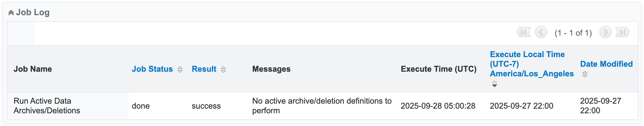This screenshot has height=126, width=644.
Task: Click the success result cell
Action: pyautogui.click(x=206, y=106)
